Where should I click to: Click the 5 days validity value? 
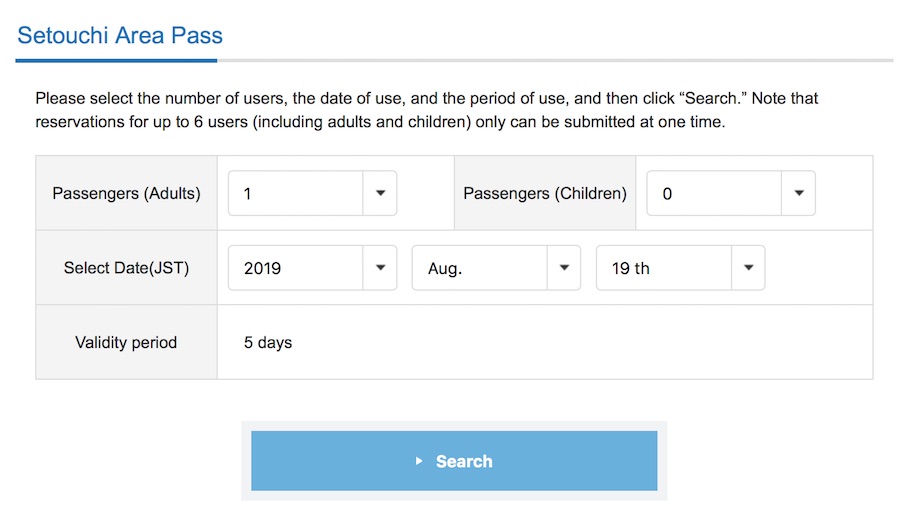[x=268, y=342]
